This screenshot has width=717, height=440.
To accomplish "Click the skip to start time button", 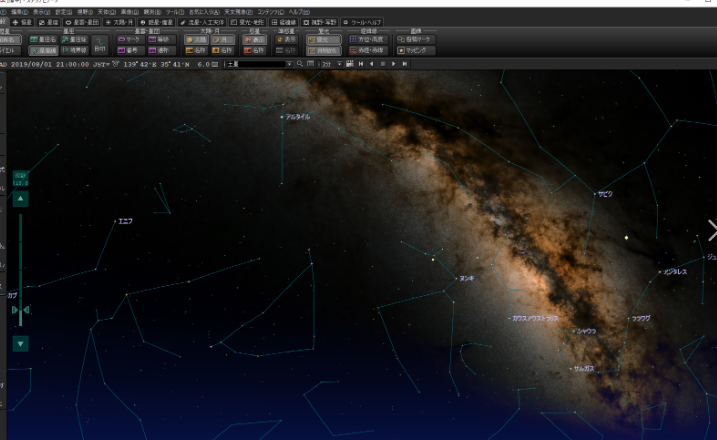I will pos(359,64).
